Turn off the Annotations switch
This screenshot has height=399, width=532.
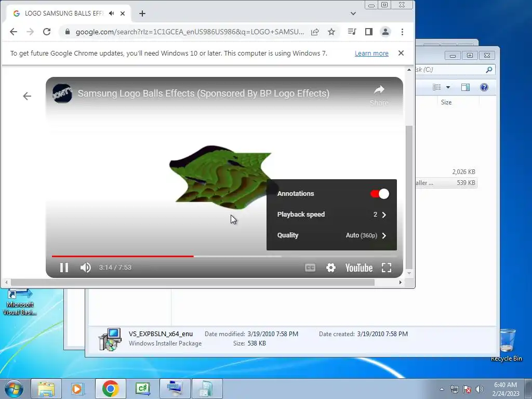pos(379,194)
